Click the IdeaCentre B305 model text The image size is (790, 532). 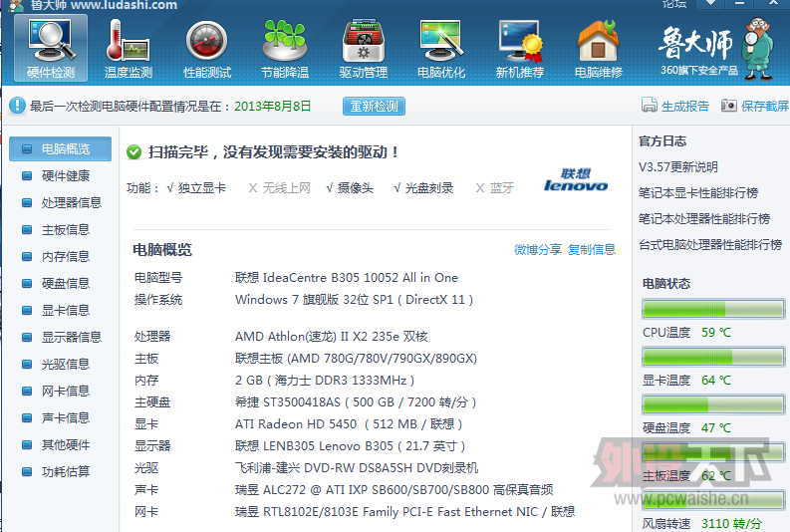pos(347,278)
